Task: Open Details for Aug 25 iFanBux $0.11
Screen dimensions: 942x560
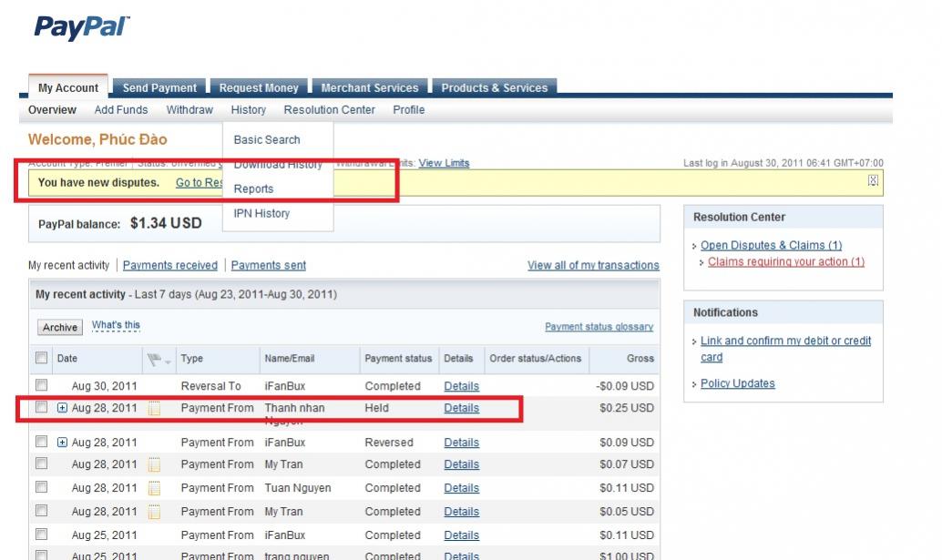Action: tap(461, 535)
